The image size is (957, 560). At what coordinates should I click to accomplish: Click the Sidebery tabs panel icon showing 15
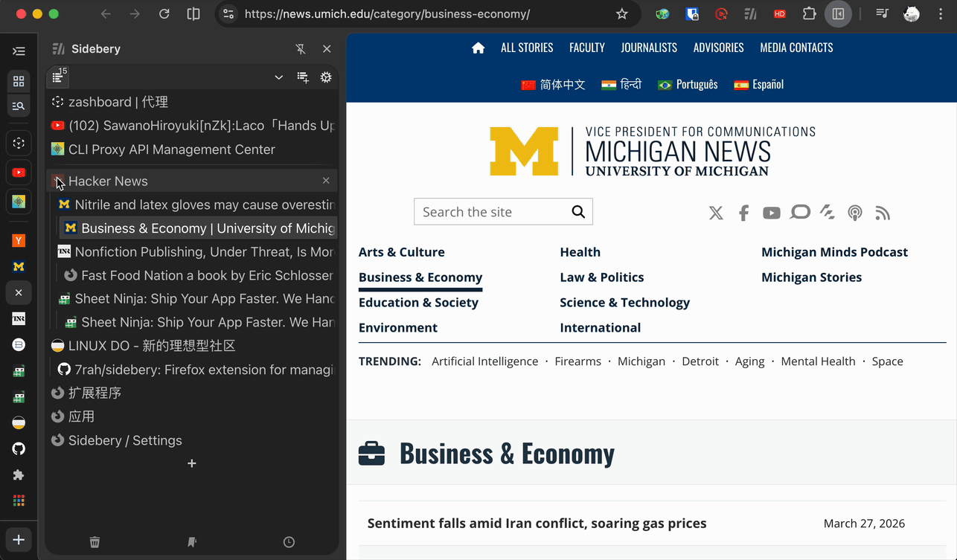(x=59, y=77)
